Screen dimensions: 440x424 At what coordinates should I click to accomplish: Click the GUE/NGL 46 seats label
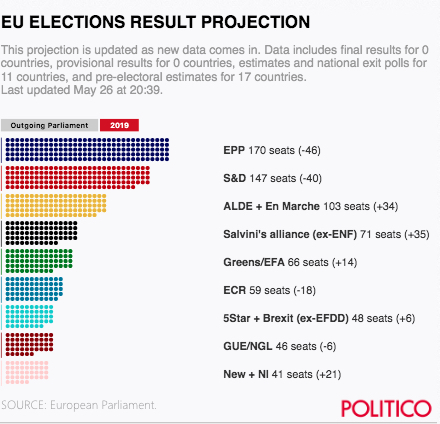tap(280, 346)
